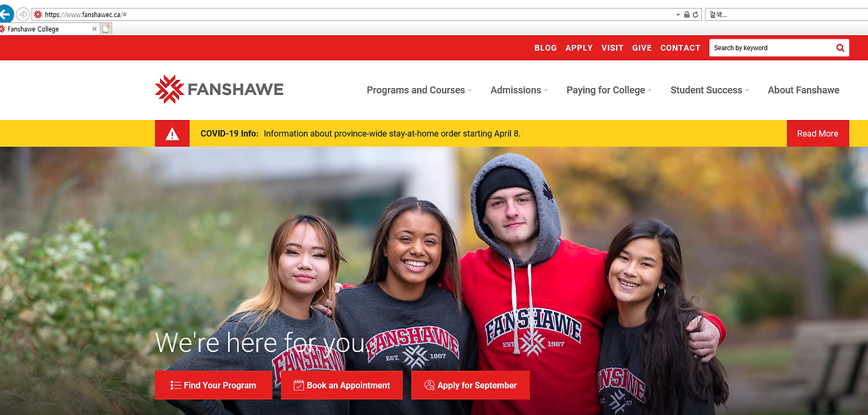The image size is (868, 415).
Task: Click the browser back arrow button
Action: (x=5, y=14)
